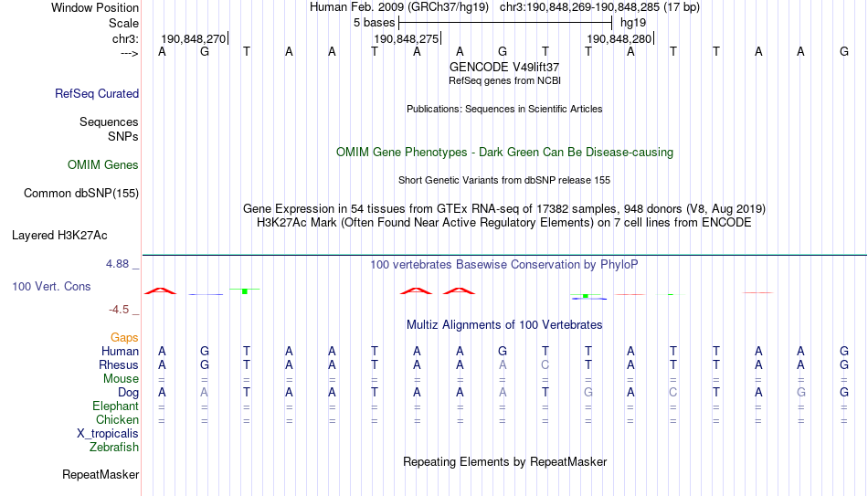Click the 4.88 PhyloP maximum value
Screen dimensions: 868x496
pos(117,264)
